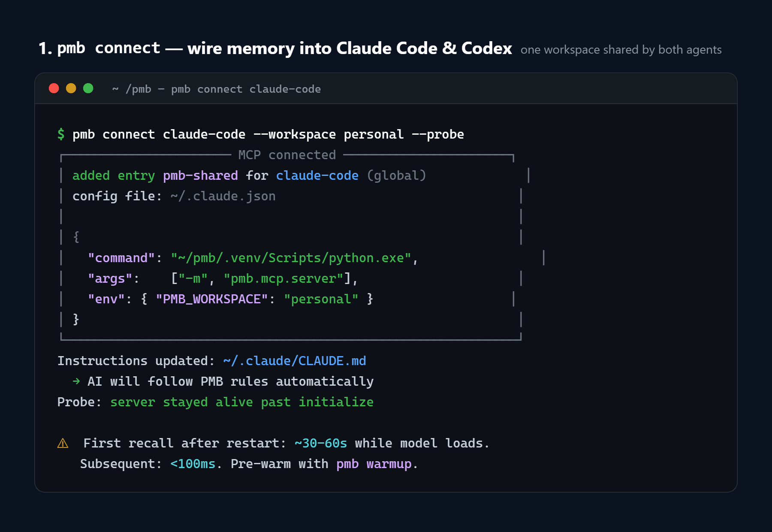Image resolution: width=772 pixels, height=532 pixels.
Task: Click the 'AI will follow PMB rules automatically' line
Action: point(230,381)
